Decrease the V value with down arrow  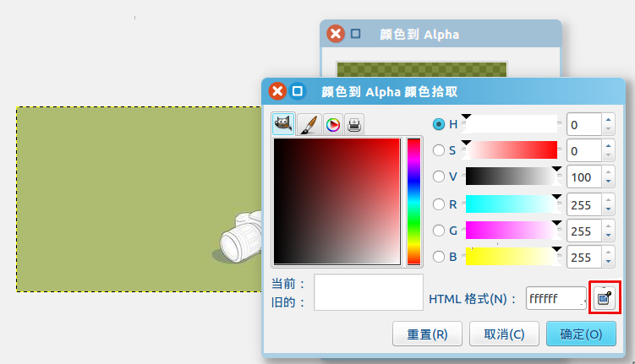[x=608, y=182]
